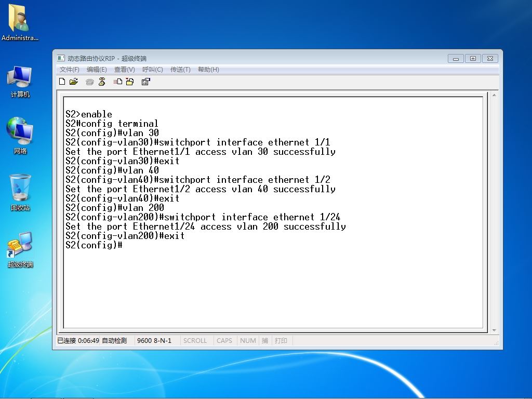The width and height of the screenshot is (532, 399).
Task: Open the 编辑(E) menu
Action: click(x=97, y=70)
